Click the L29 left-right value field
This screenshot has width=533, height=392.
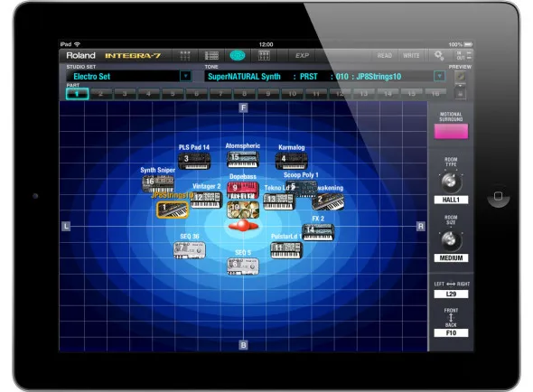click(451, 294)
